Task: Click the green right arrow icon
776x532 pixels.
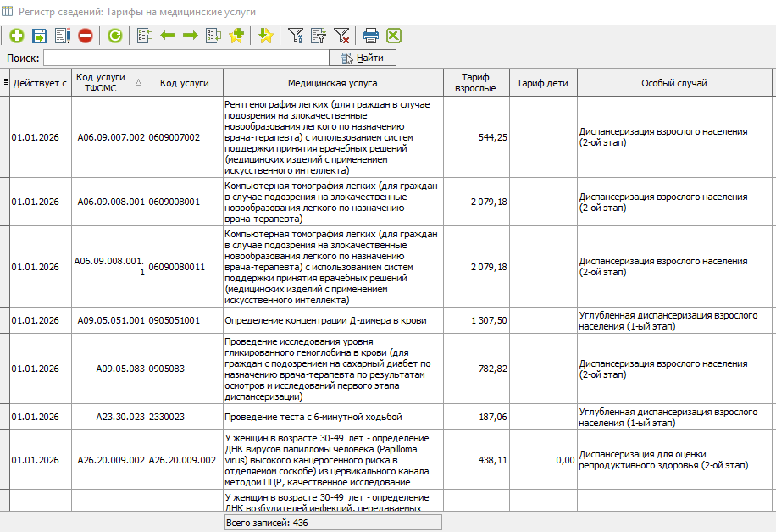Action: pyautogui.click(x=190, y=36)
